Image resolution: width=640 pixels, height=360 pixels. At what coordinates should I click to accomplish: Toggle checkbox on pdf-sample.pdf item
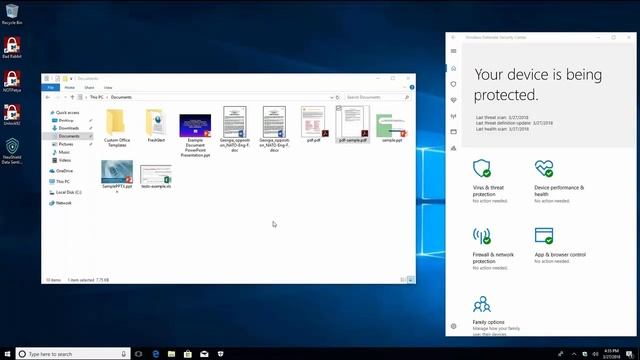pyautogui.click(x=339, y=108)
